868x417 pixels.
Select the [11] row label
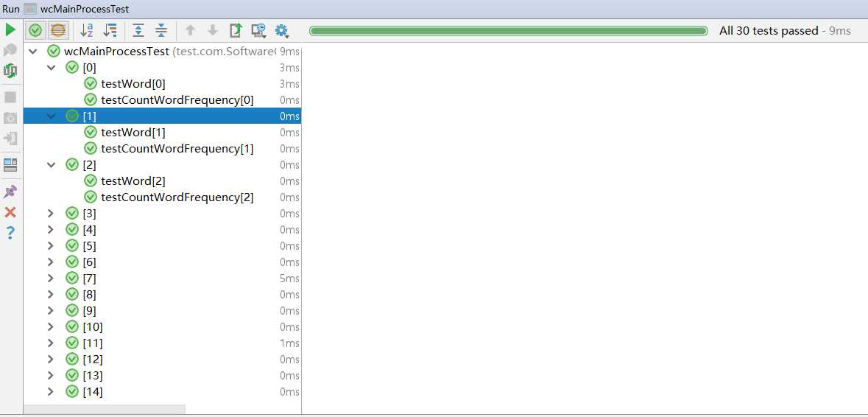(x=93, y=343)
